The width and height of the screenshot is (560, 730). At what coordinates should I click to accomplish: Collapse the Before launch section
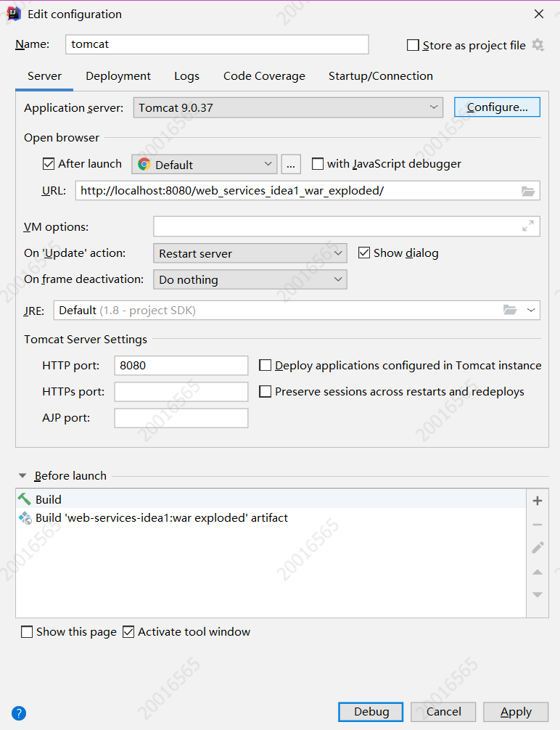[22, 476]
